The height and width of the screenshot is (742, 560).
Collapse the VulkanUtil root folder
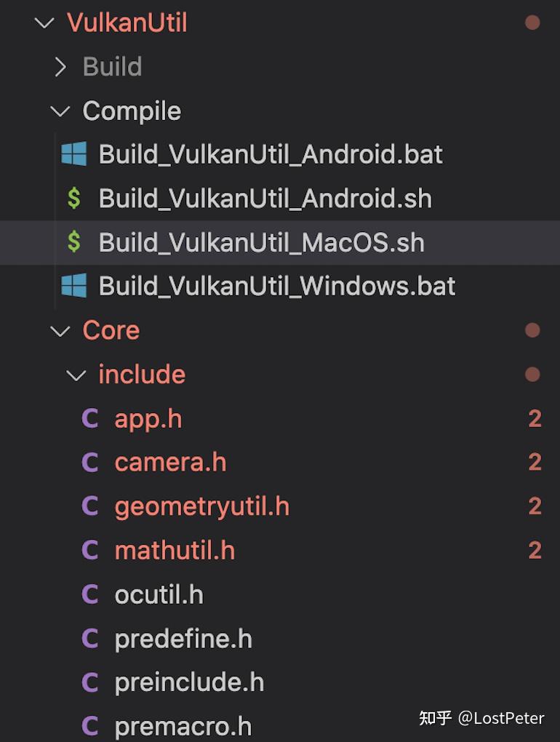click(x=45, y=23)
